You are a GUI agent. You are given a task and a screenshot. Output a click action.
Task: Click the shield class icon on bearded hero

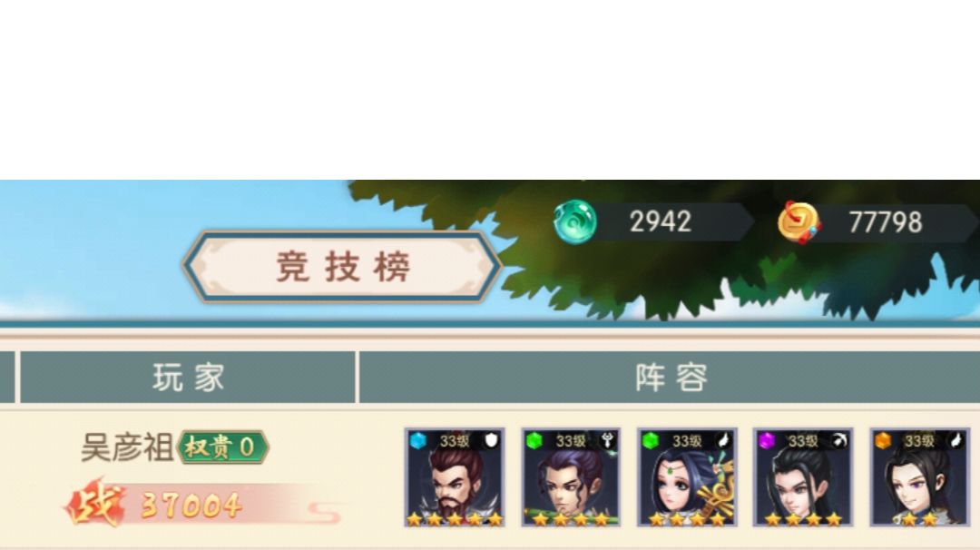pyautogui.click(x=492, y=440)
